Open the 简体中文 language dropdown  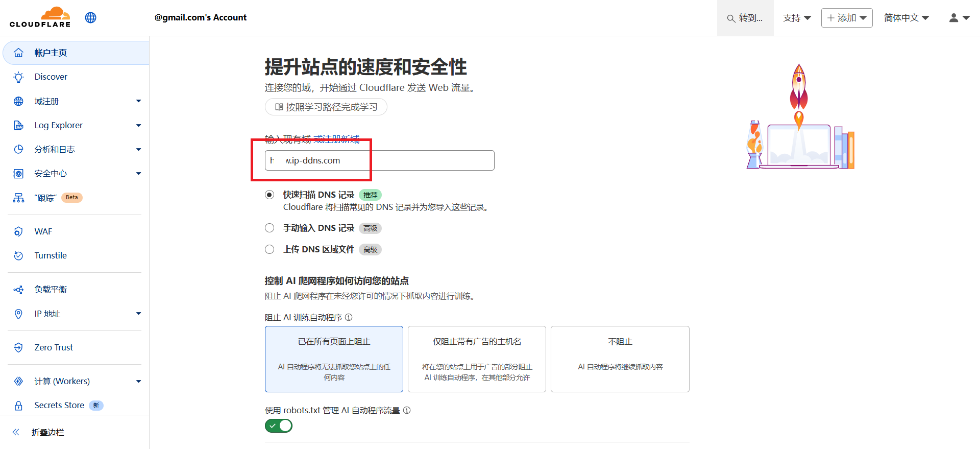click(x=906, y=18)
